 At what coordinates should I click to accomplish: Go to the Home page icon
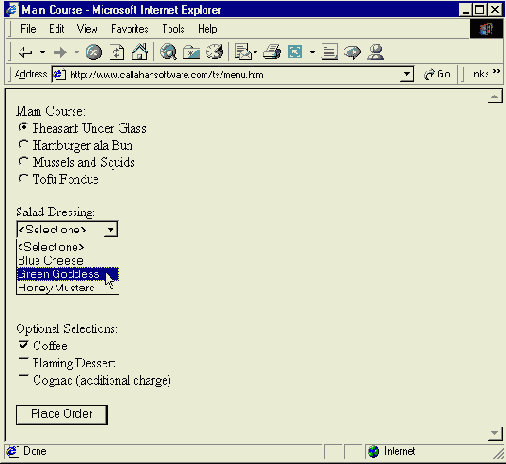pyautogui.click(x=140, y=52)
